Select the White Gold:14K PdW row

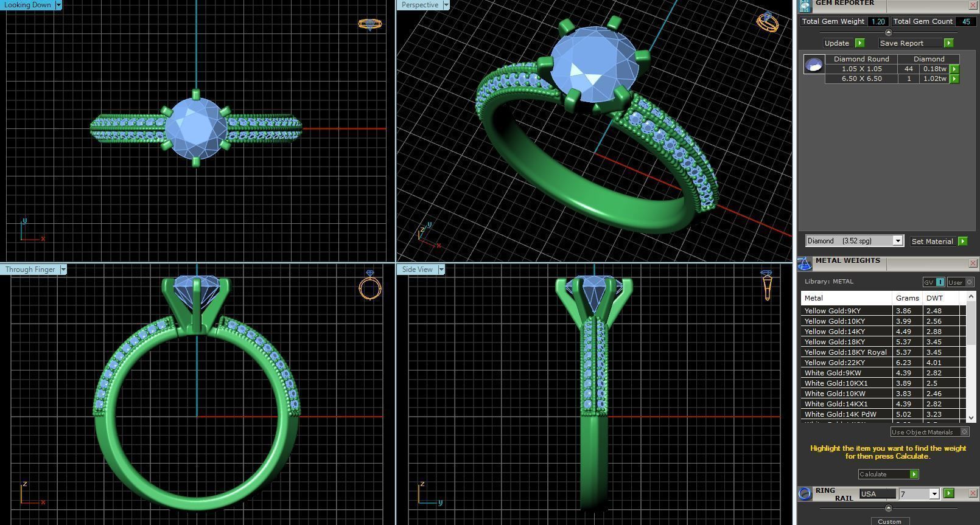coord(883,414)
